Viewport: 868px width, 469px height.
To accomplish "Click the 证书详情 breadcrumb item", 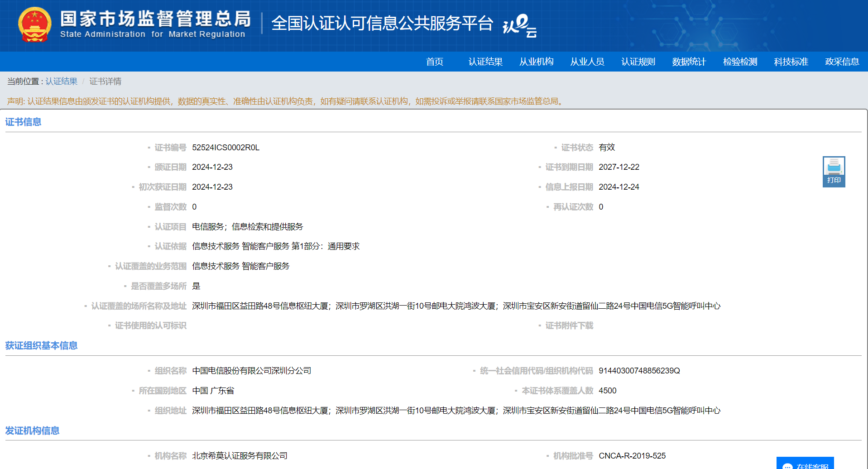I will [105, 81].
